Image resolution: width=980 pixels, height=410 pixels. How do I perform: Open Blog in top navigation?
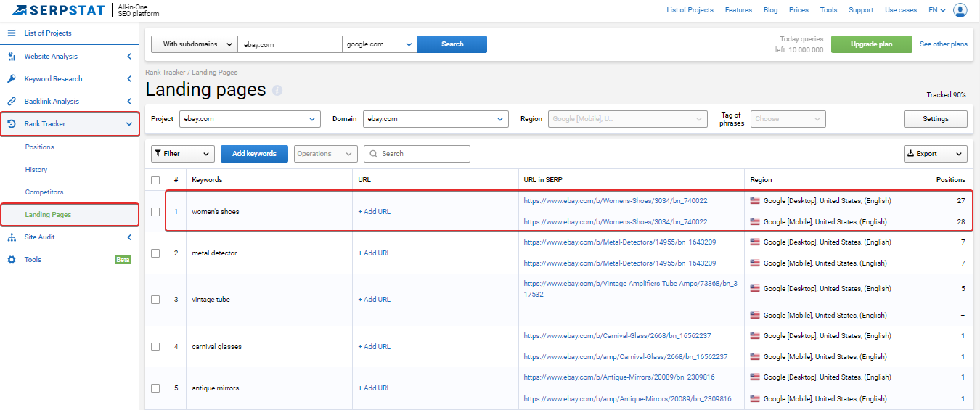coord(770,10)
